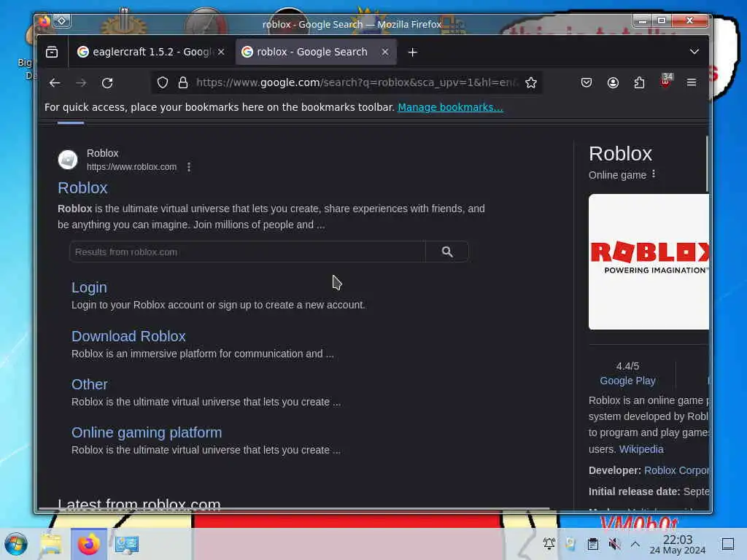Go forward to the next page
This screenshot has height=560, width=747.
pos(81,83)
